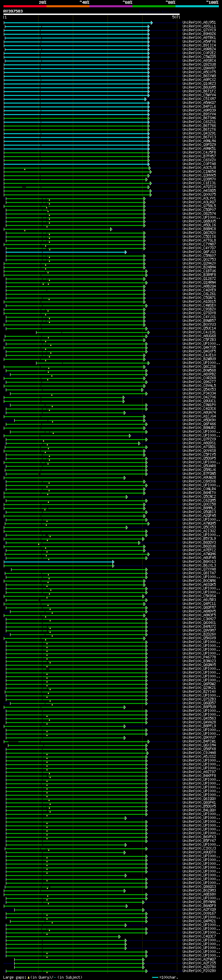Open hit UniRef100_C1N654

click(x=199, y=172)
